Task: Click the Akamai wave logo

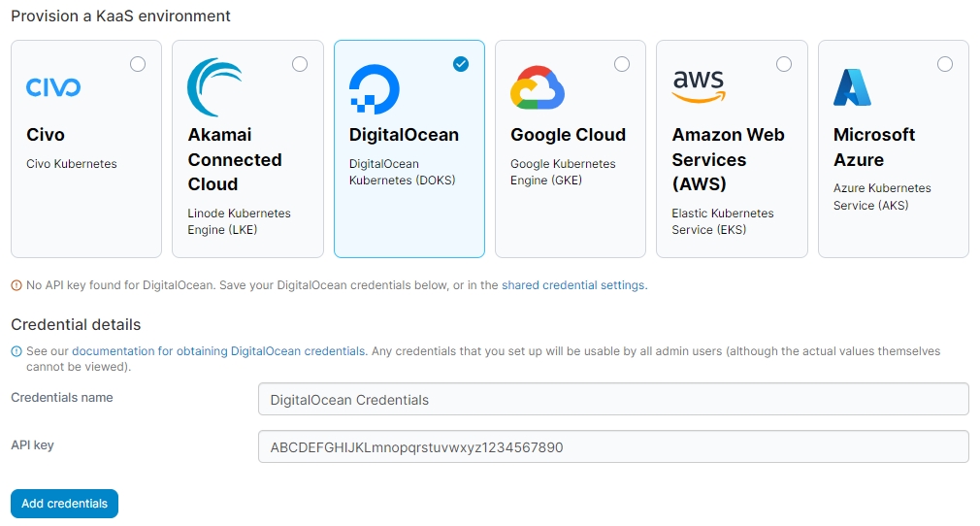Action: click(x=214, y=87)
